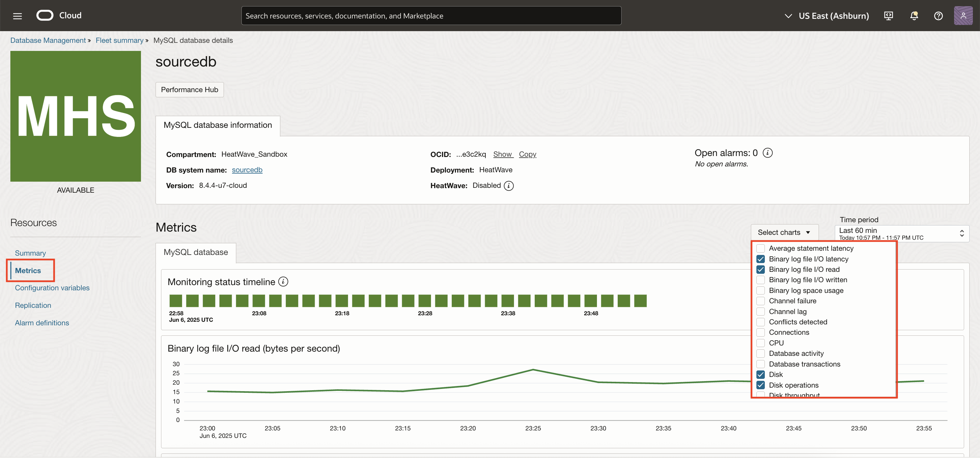The image size is (980, 458).
Task: Open the navigation hamburger menu
Action: 17,16
